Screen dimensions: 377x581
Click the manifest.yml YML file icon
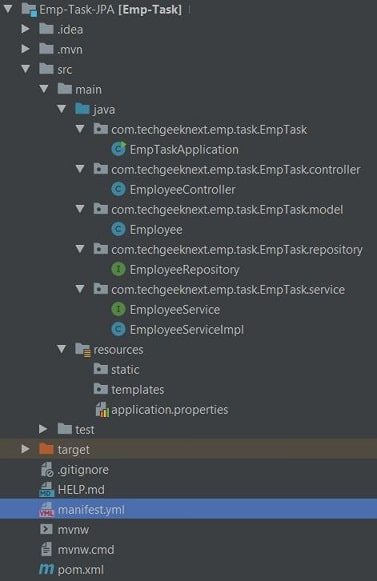point(46,509)
